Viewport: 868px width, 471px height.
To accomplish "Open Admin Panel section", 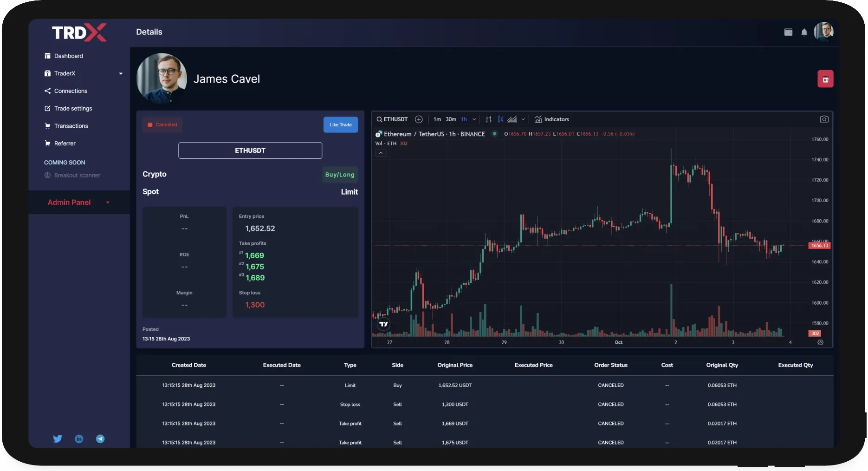I will point(69,203).
